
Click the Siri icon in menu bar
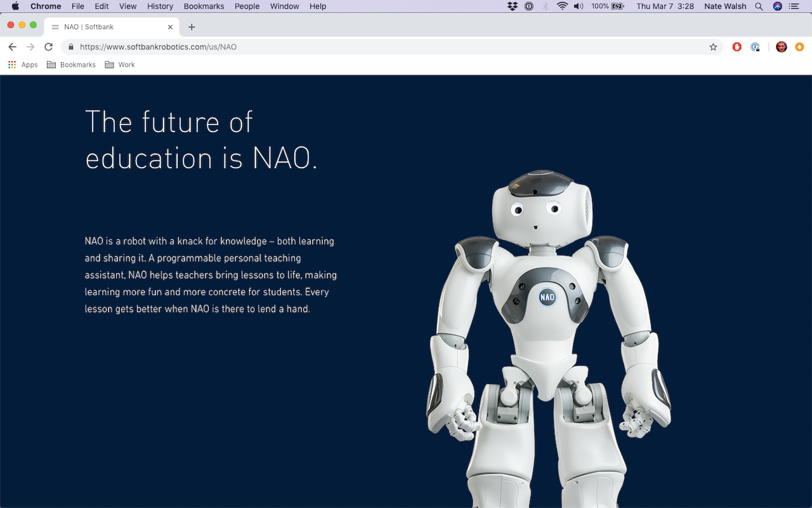(777, 6)
